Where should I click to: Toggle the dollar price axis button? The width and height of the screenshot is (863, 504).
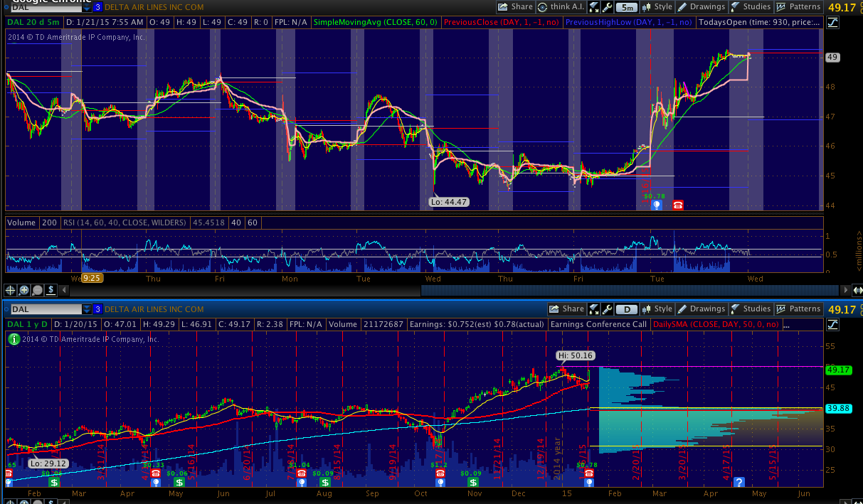click(x=51, y=290)
